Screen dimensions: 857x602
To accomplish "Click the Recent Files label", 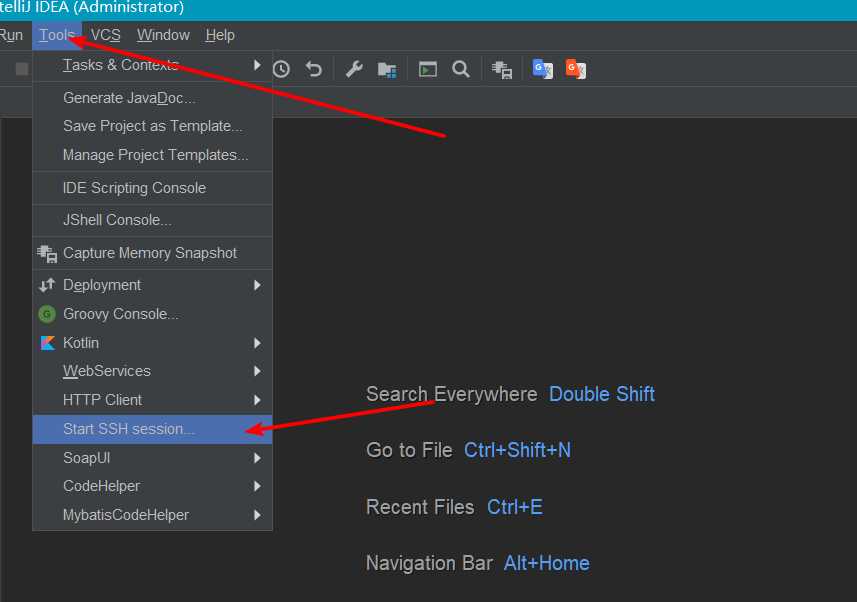I will click(x=420, y=507).
